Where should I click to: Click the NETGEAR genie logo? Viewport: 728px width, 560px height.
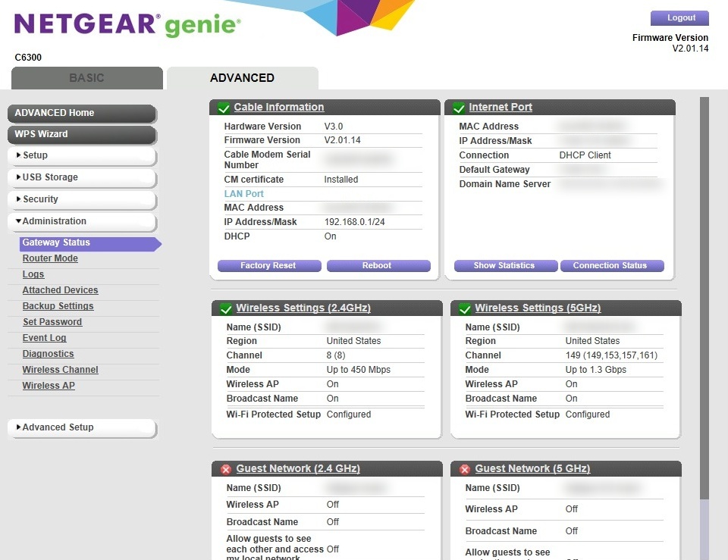pyautogui.click(x=127, y=24)
